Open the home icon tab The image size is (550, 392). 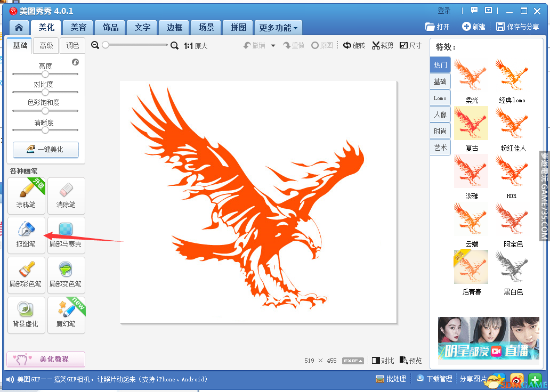tap(19, 28)
